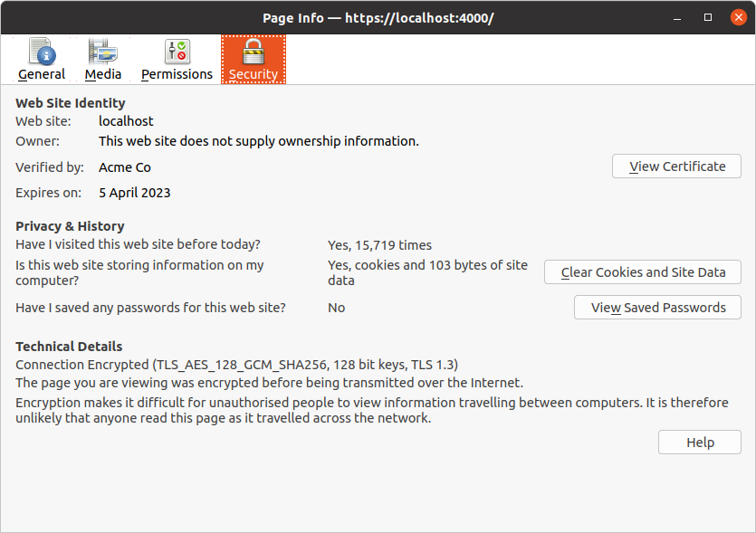
Task: Click the Media tab icon
Action: [x=103, y=52]
